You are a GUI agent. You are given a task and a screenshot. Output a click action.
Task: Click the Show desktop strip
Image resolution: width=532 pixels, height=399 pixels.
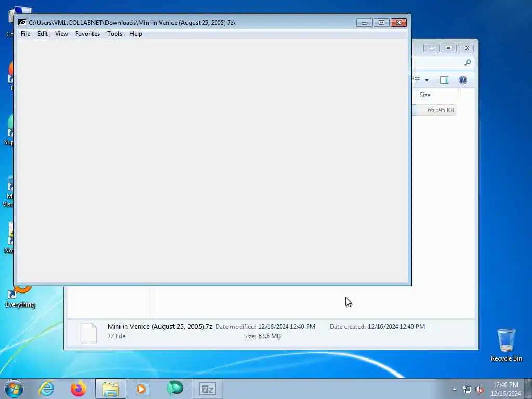(528, 389)
